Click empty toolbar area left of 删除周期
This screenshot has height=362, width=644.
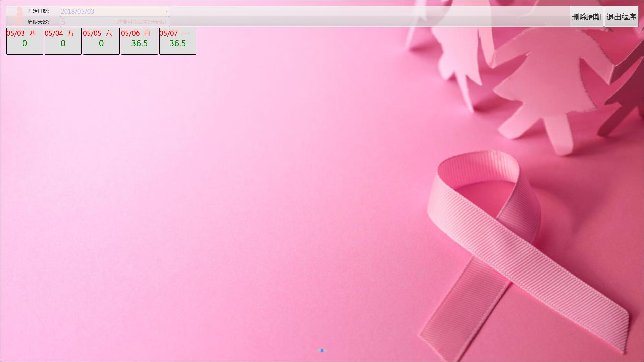click(369, 17)
